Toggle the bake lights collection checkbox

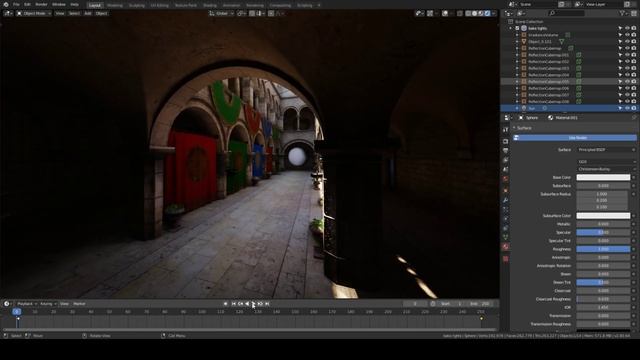(517, 28)
